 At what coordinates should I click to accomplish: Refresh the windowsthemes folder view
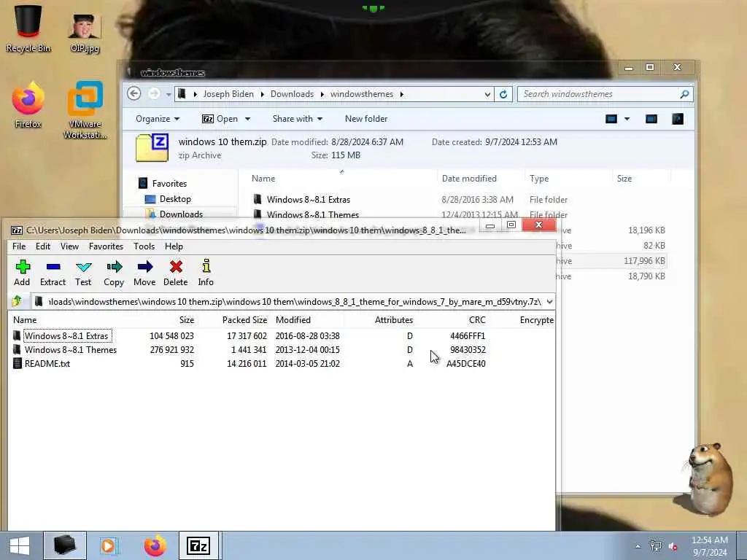[503, 94]
